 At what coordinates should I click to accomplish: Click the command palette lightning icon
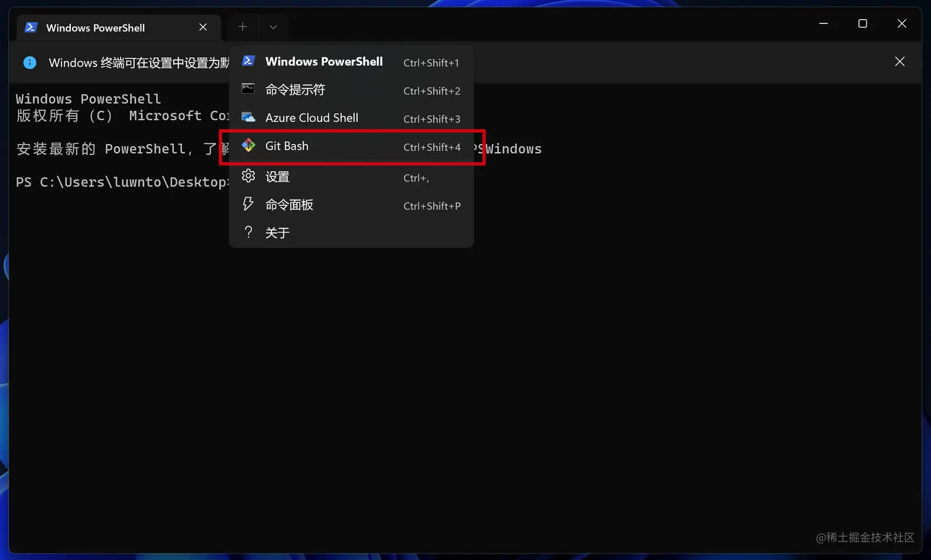(x=248, y=204)
